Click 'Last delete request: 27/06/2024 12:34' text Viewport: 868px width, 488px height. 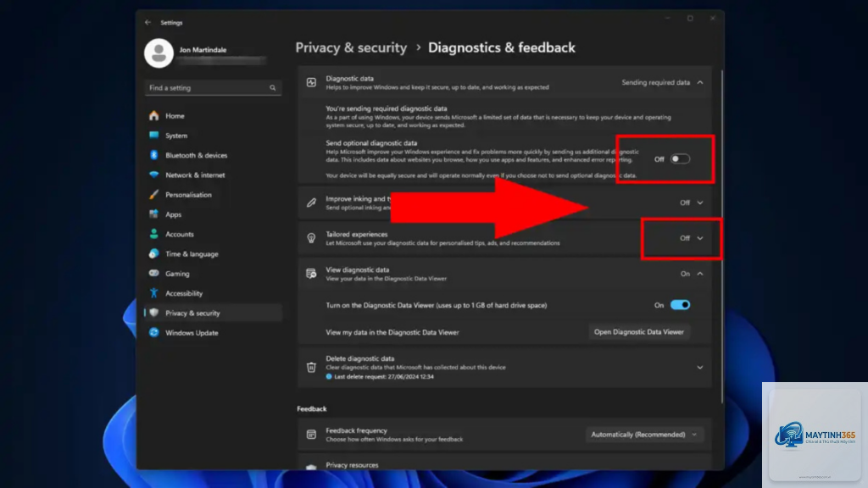(384, 377)
